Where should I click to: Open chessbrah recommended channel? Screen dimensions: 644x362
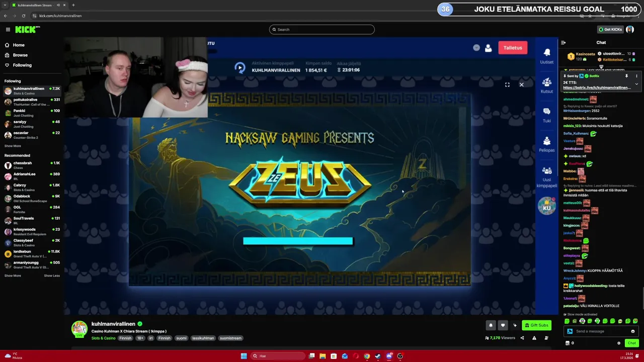[32, 165]
